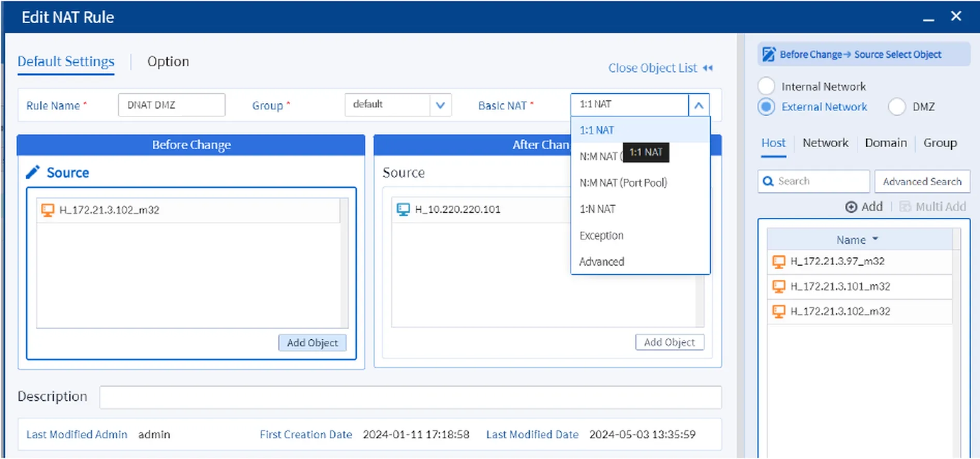Choose Advanced option in Basic NAT list

tap(640, 262)
